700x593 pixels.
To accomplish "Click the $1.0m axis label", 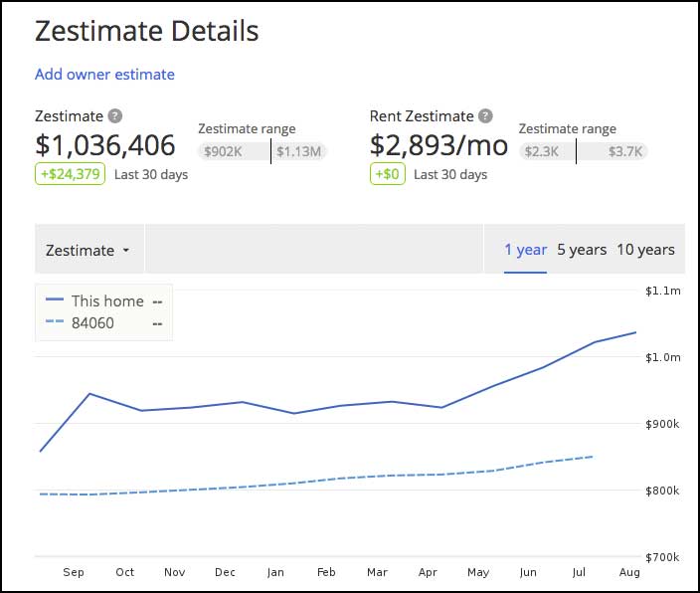I will pyautogui.click(x=663, y=357).
